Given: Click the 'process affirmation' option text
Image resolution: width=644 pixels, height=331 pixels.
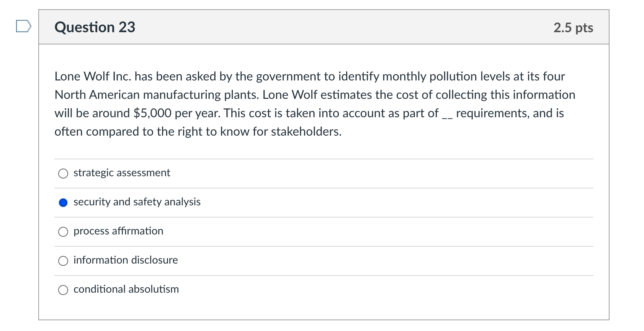Looking at the screenshot, I should point(118,231).
